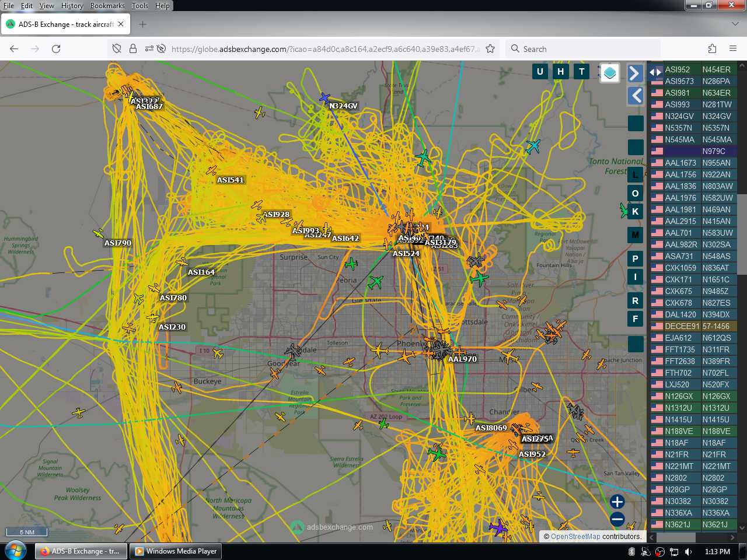The width and height of the screenshot is (747, 560).
Task: Select purple aircraft at bottom of map
Action: coord(498,528)
